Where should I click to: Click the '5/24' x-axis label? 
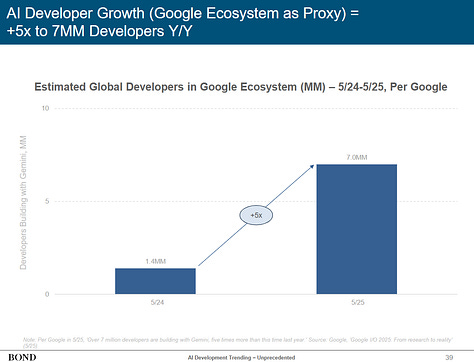[157, 302]
